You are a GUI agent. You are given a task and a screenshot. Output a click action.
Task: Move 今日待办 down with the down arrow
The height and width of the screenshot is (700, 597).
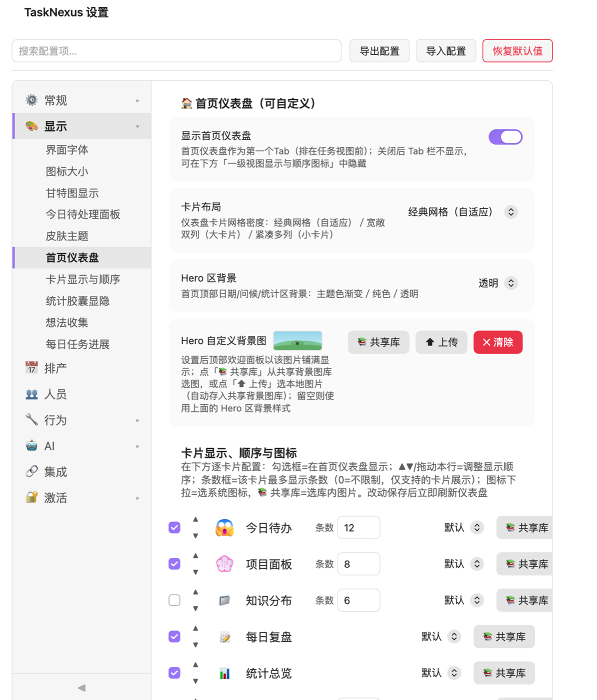click(x=195, y=535)
